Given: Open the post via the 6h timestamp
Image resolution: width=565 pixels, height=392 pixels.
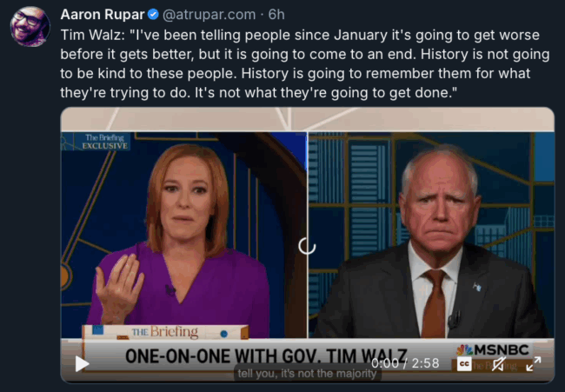Looking at the screenshot, I should (x=276, y=15).
